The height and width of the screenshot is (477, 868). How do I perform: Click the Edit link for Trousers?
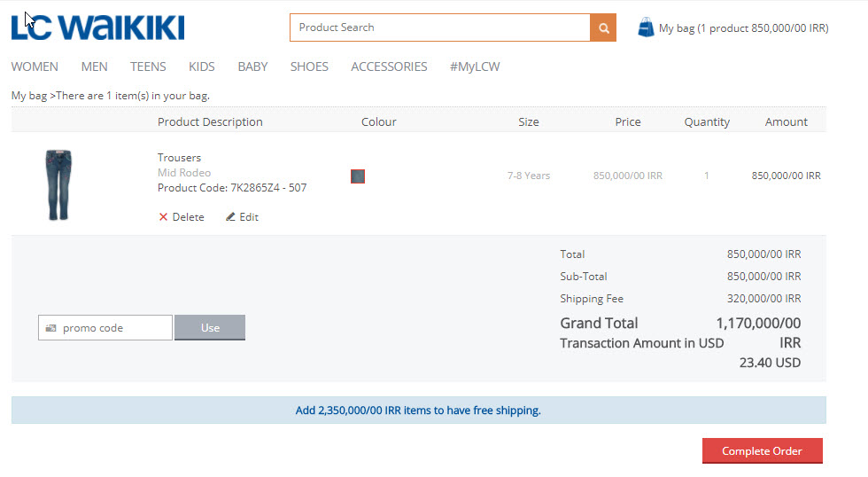[x=249, y=217]
